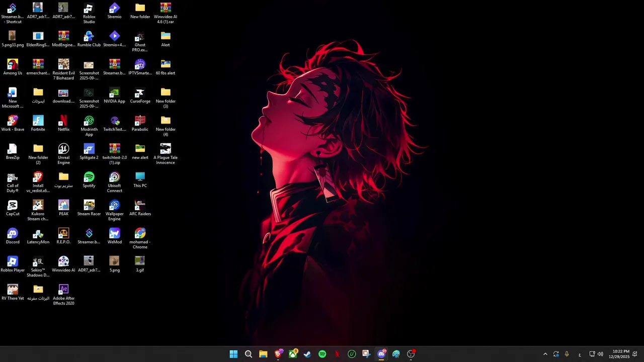Open Snipping Tool from the taskbar
This screenshot has height=362, width=644.
click(366, 354)
